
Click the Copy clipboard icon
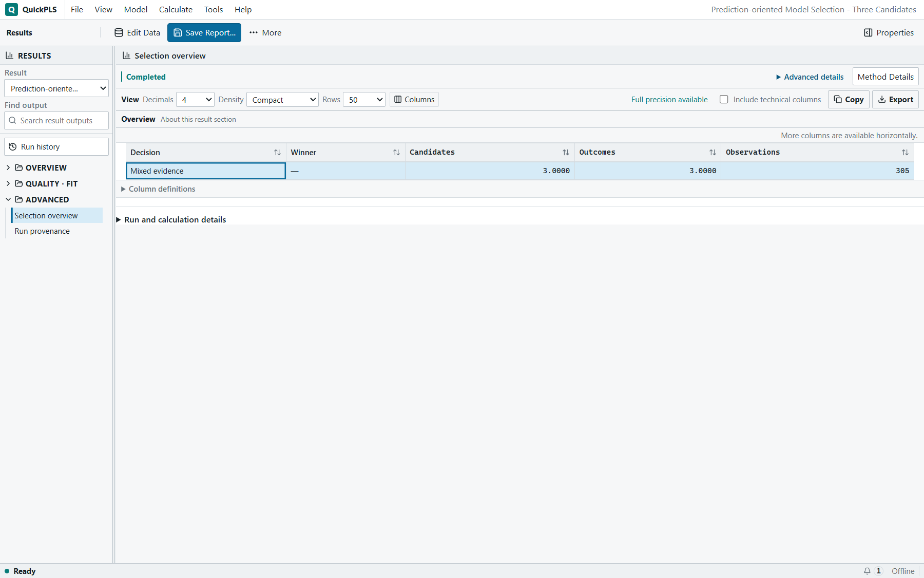click(x=838, y=99)
